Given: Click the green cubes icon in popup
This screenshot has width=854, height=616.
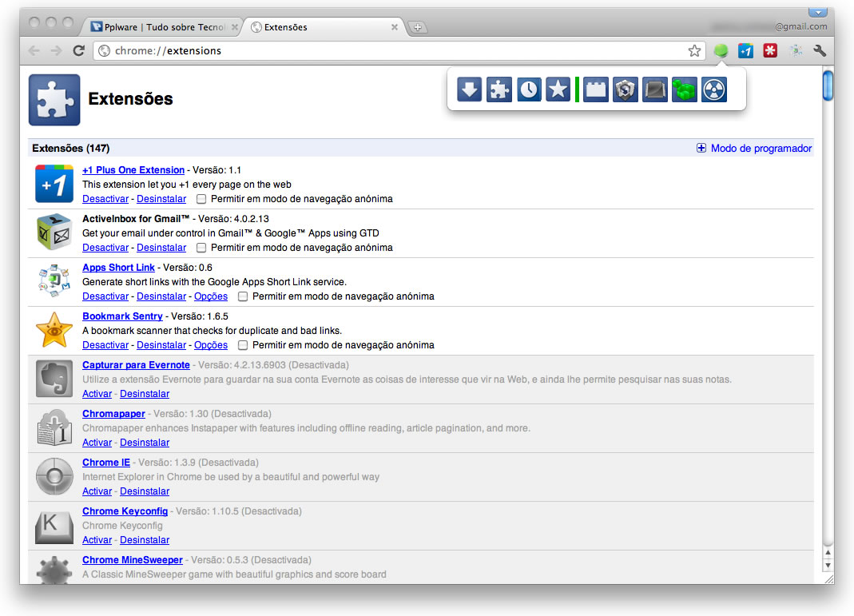Looking at the screenshot, I should (684, 89).
